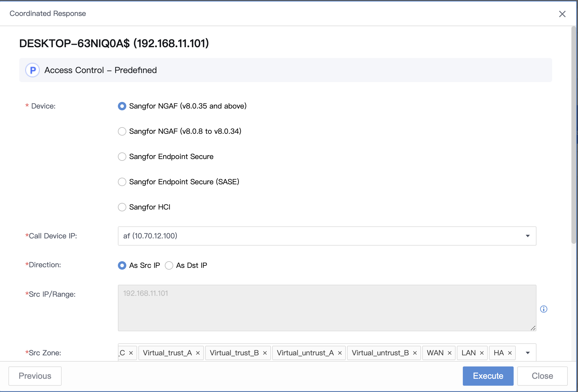Select Sangfor NGAF v8.0.8 to v8.0.34
The image size is (578, 392).
coord(122,131)
